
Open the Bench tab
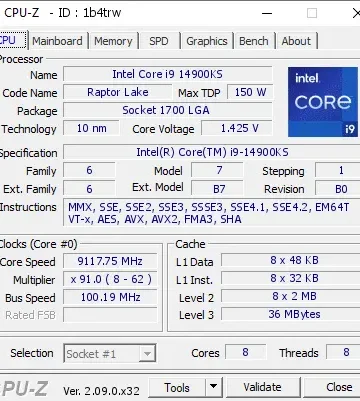pyautogui.click(x=254, y=41)
